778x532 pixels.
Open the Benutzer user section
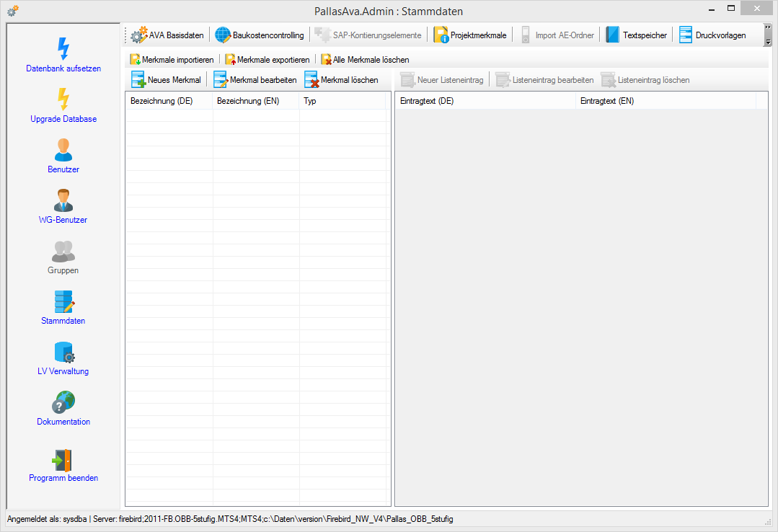63,156
